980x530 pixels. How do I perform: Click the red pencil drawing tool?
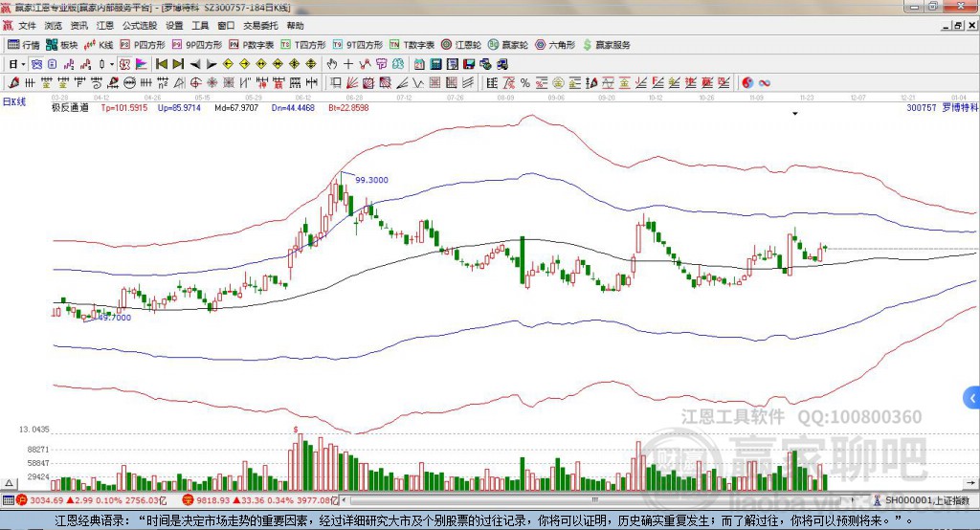point(13,82)
